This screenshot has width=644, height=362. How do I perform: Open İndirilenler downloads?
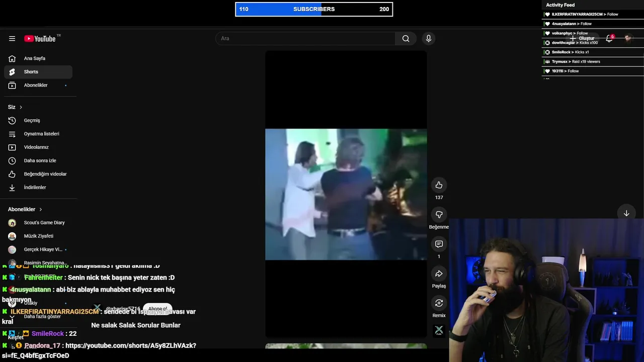point(38,188)
